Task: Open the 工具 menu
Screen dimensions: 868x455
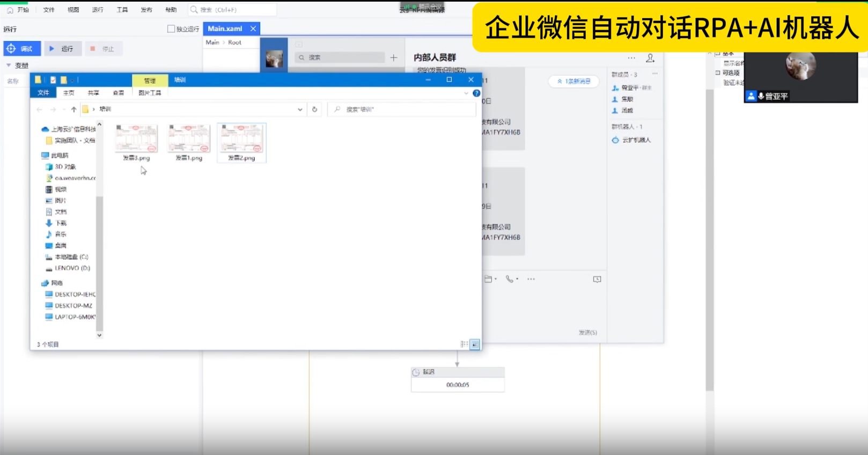Action: 122,10
